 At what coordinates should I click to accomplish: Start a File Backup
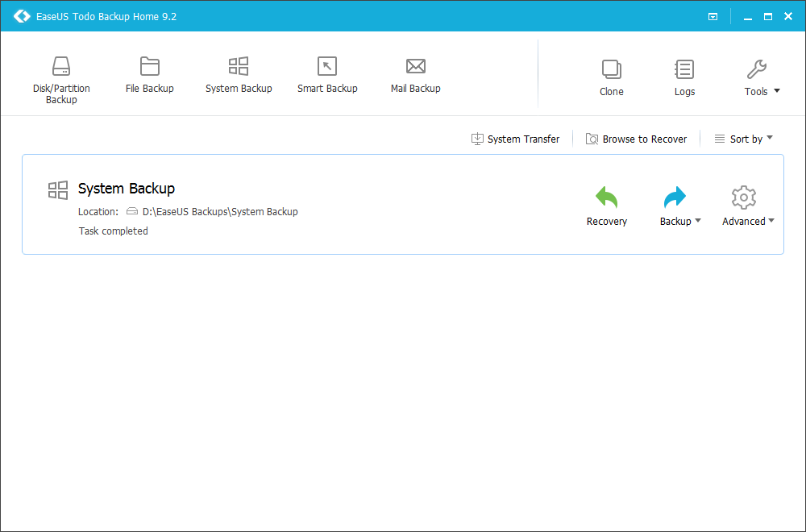(150, 75)
